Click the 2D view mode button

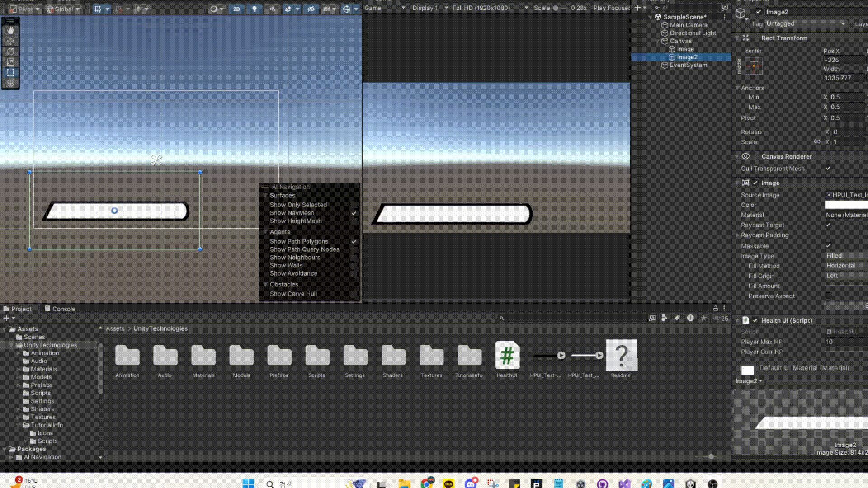[236, 9]
